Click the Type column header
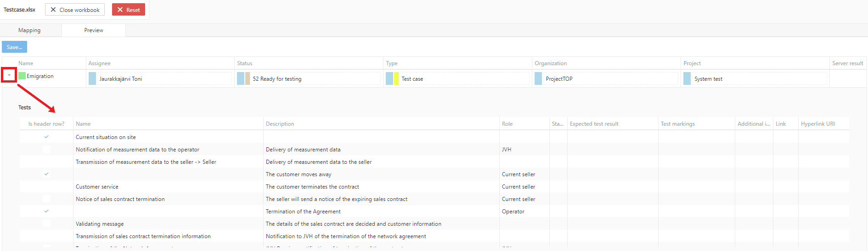Viewport: 868px width, 251px height. click(458, 63)
